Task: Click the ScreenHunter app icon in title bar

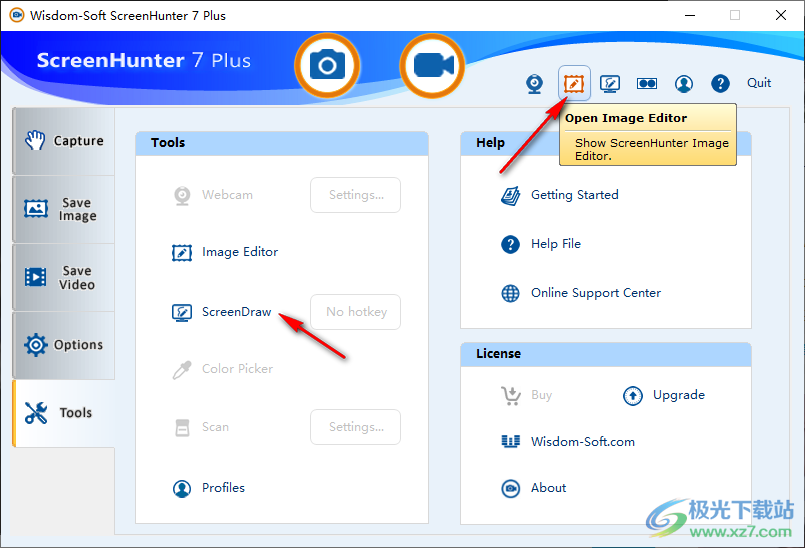Action: 17,15
